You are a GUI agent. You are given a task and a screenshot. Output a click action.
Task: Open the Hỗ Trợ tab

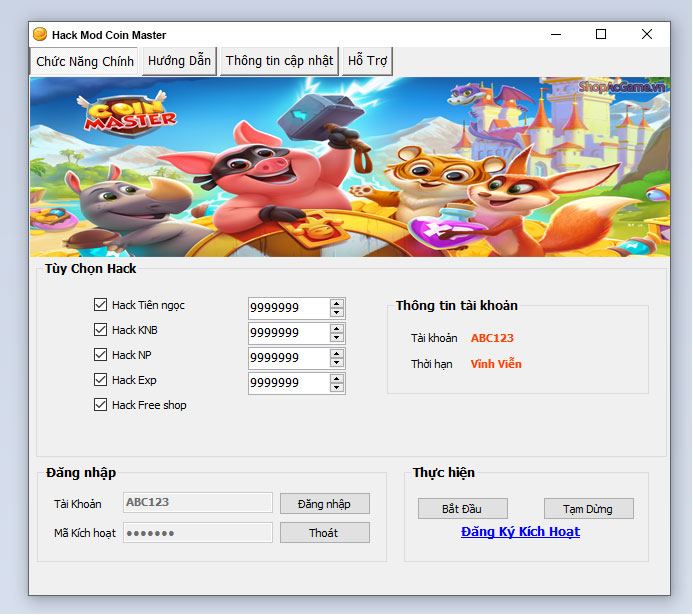367,61
